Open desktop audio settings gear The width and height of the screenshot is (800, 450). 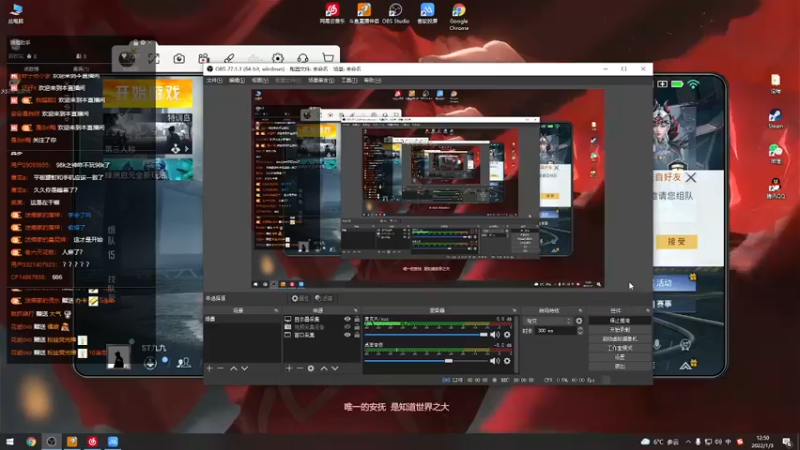507,361
